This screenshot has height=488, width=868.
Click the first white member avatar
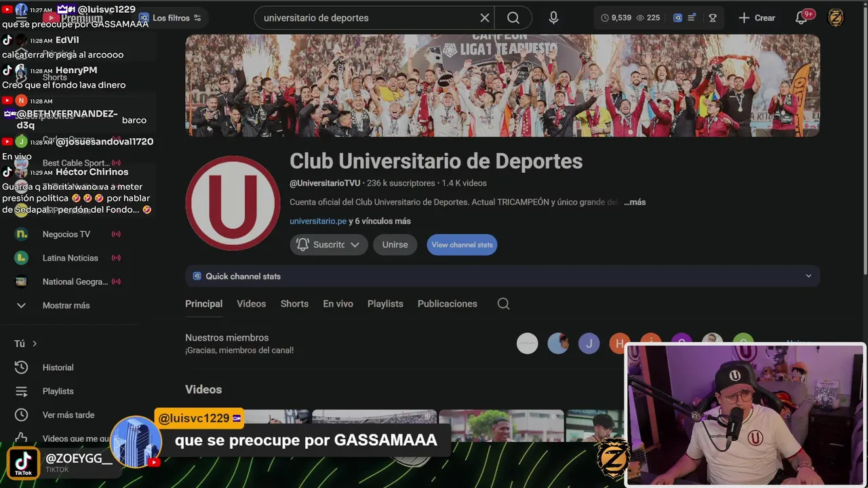pos(527,344)
